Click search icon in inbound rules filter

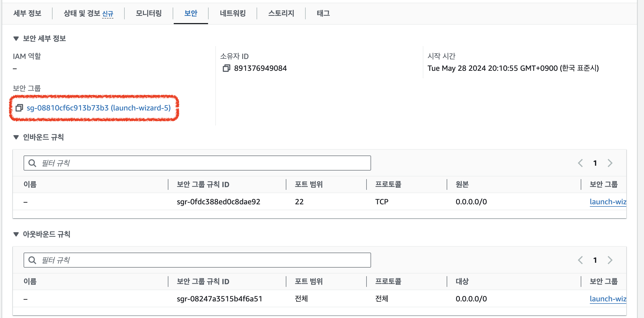pos(32,163)
